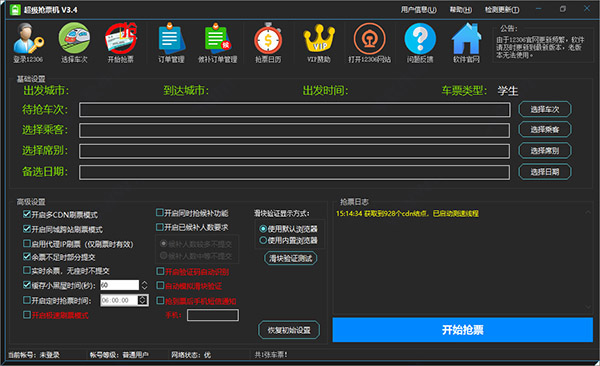Enable red 开启极速刷票模式 checkbox

coord(27,315)
